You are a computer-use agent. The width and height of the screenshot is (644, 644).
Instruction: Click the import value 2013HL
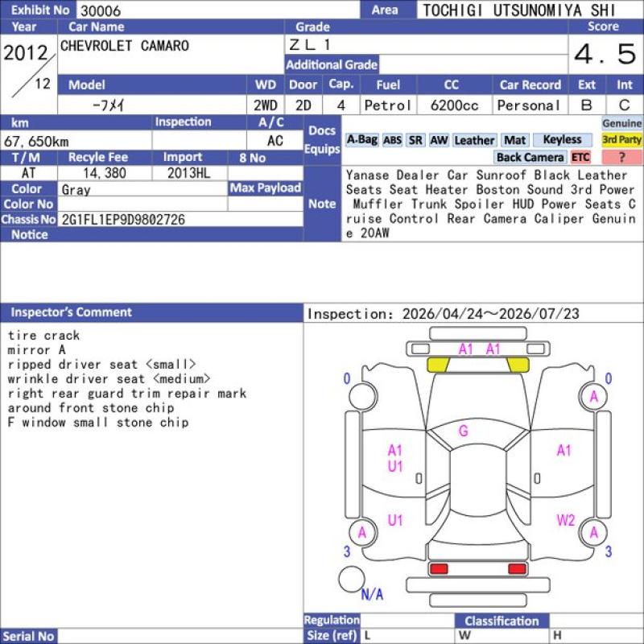point(189,173)
